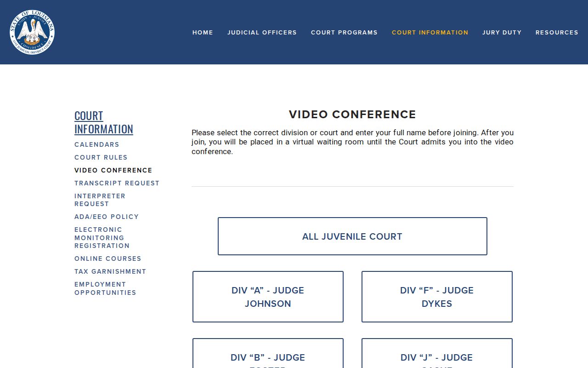Click the virtual waiting room instructions paragraph
The width and height of the screenshot is (588, 368).
(352, 142)
